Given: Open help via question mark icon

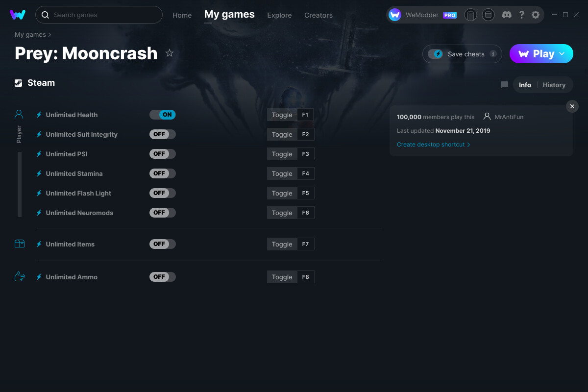Looking at the screenshot, I should point(521,15).
